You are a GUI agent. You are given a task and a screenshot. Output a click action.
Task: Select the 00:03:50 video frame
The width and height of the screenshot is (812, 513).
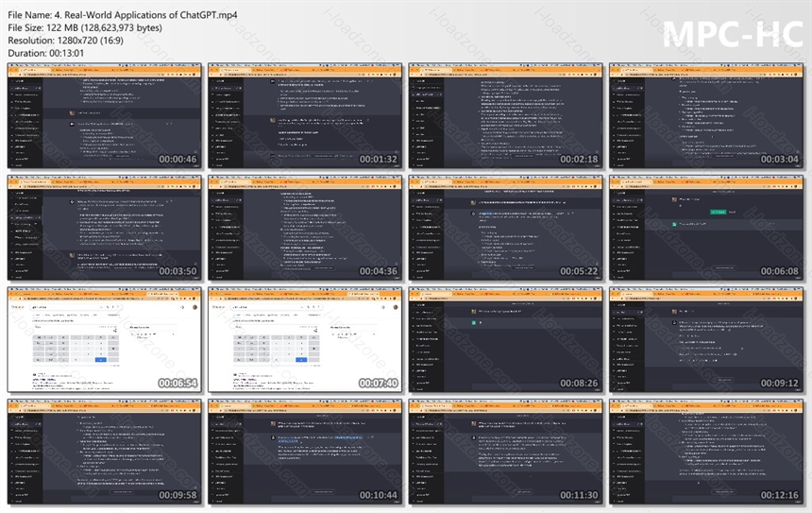(x=105, y=228)
